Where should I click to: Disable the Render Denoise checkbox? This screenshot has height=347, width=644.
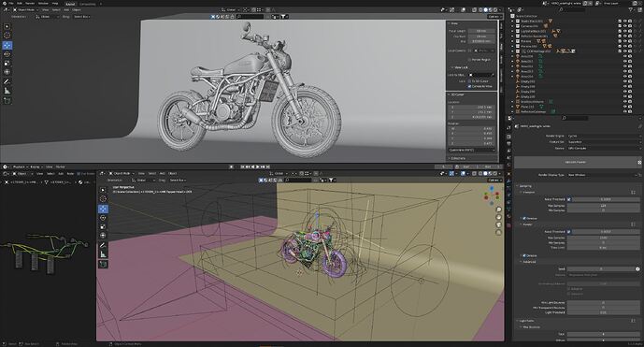(x=524, y=255)
